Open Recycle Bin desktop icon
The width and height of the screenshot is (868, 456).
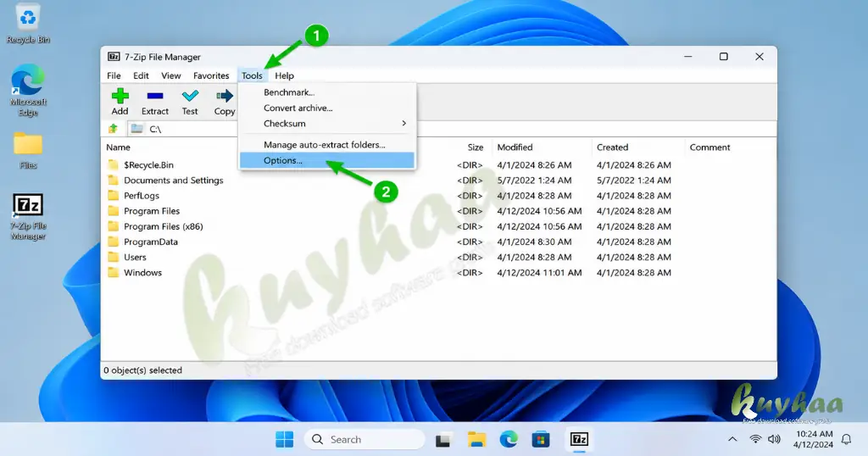click(28, 24)
